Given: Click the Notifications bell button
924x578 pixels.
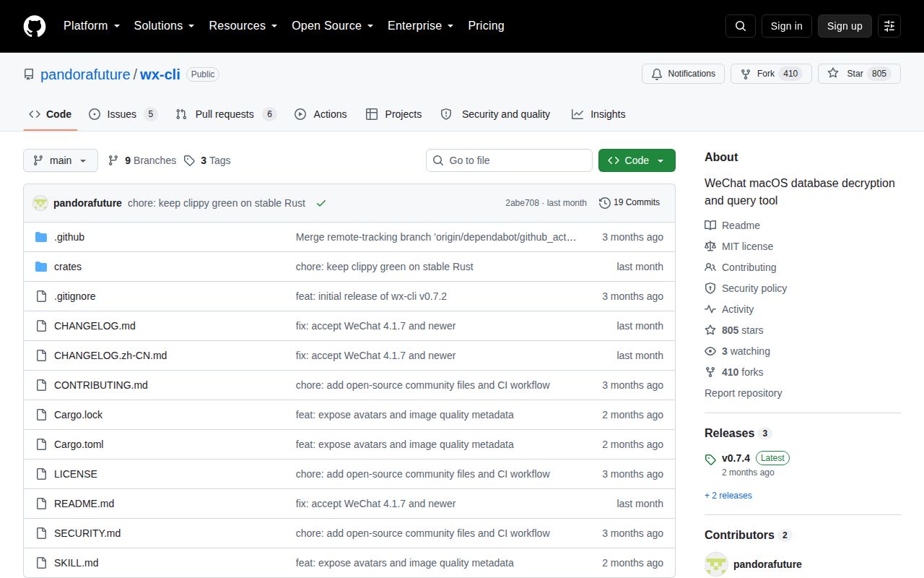Looking at the screenshot, I should (x=683, y=74).
